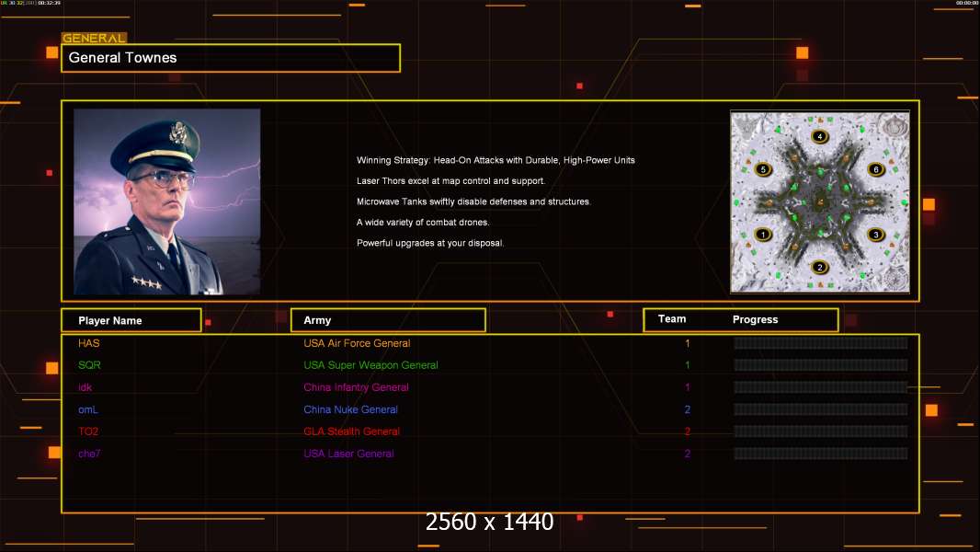
Task: Select player name che7
Action: click(x=89, y=454)
